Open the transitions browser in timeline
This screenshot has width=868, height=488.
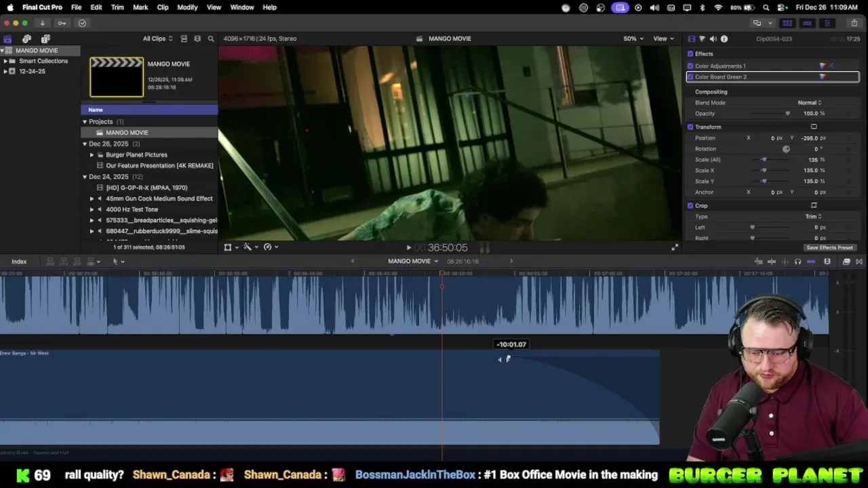pos(859,262)
